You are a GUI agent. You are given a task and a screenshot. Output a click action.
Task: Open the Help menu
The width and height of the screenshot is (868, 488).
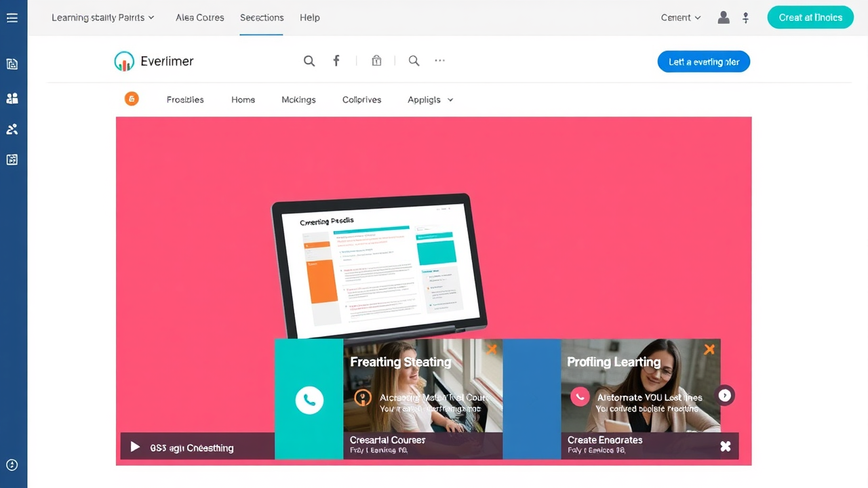tap(310, 18)
